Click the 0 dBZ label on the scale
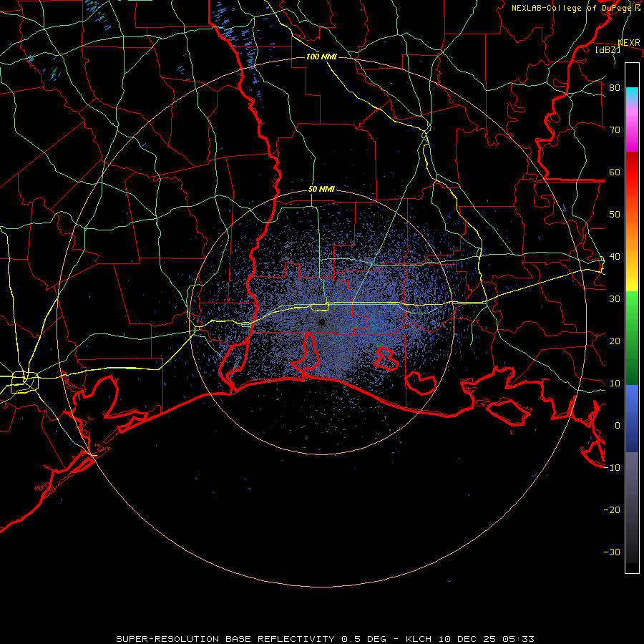 click(x=618, y=426)
